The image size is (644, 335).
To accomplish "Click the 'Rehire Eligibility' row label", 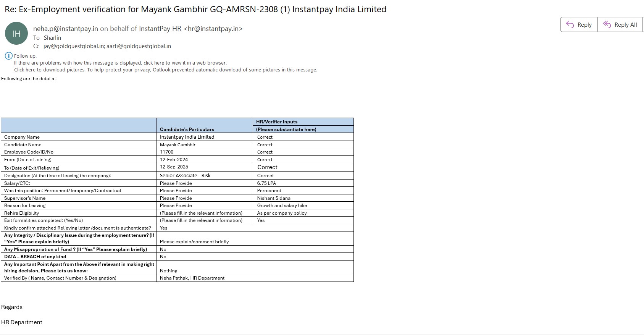I will click(x=22, y=213).
